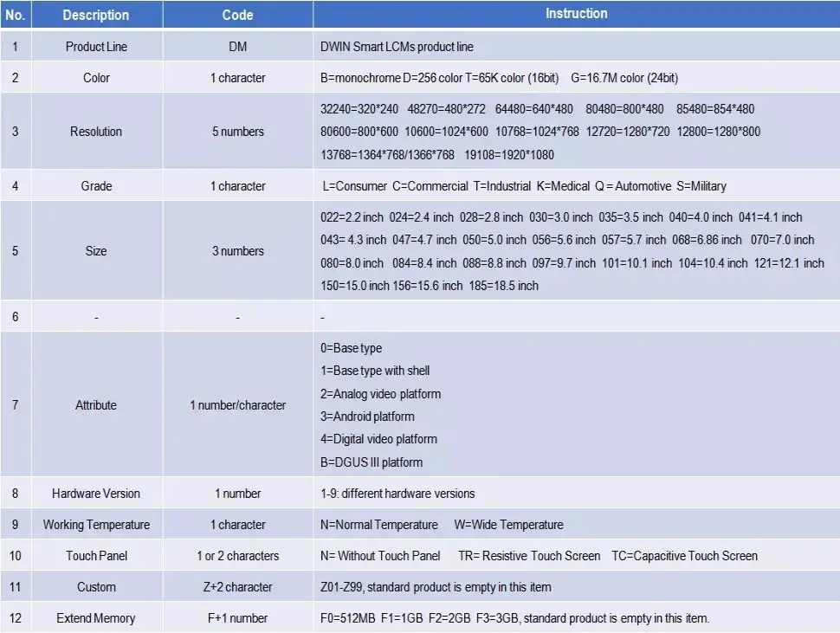Click 'N= Without Touch Panel' entry
Viewport: 840px width, 633px height.
(380, 555)
